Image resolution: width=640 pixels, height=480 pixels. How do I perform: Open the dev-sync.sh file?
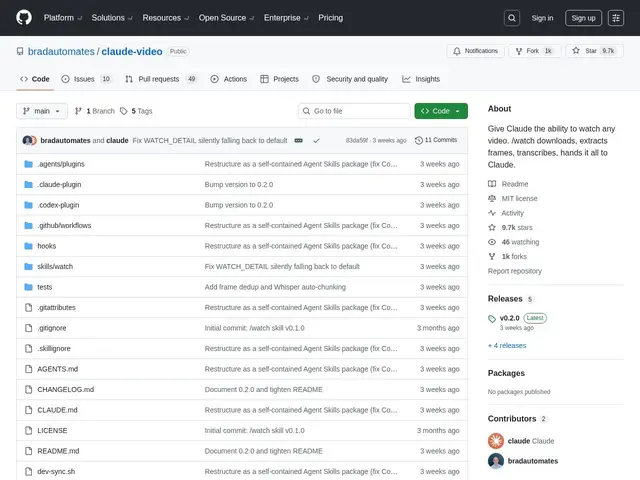[56, 471]
